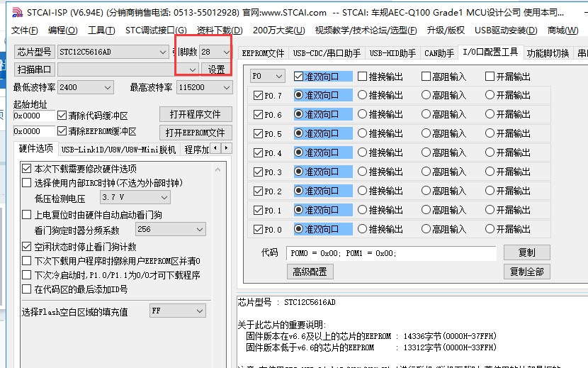The image size is (588, 368).
Task: Switch to USB-Link1D/U8W/U8W-Mini脱机 tab
Action: pyautogui.click(x=118, y=150)
